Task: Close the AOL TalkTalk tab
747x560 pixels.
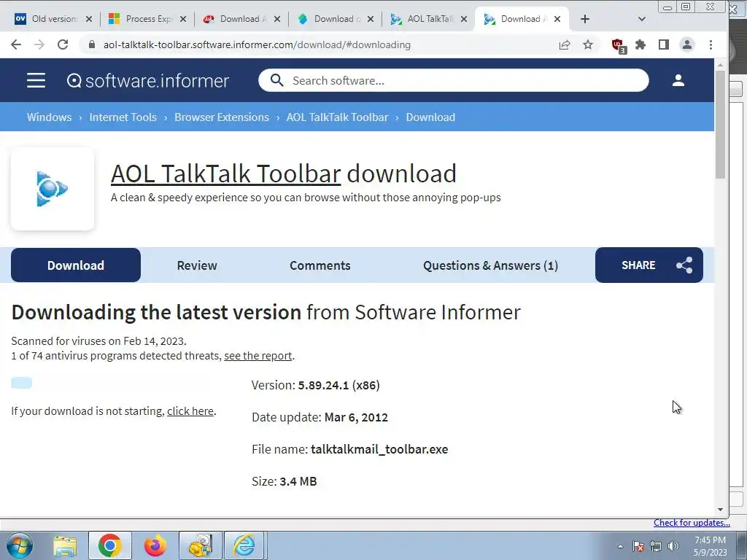Action: coord(464,19)
